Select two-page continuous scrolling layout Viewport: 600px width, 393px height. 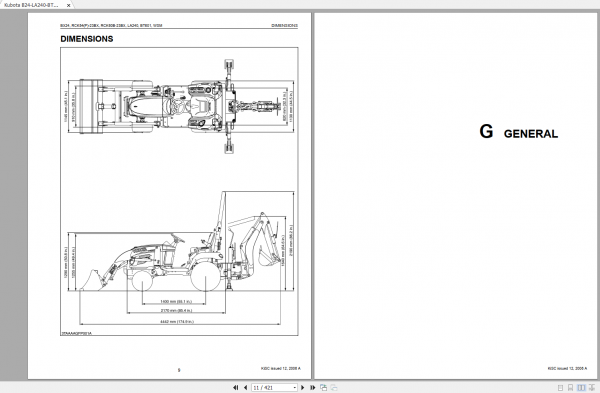coord(592,388)
